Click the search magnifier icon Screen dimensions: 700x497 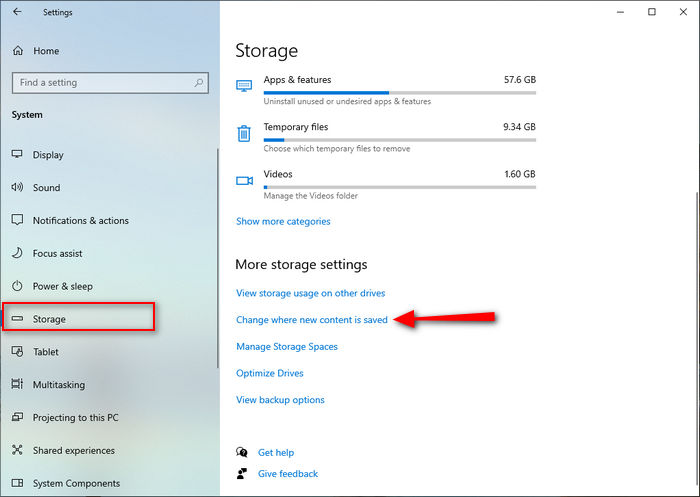click(x=199, y=83)
